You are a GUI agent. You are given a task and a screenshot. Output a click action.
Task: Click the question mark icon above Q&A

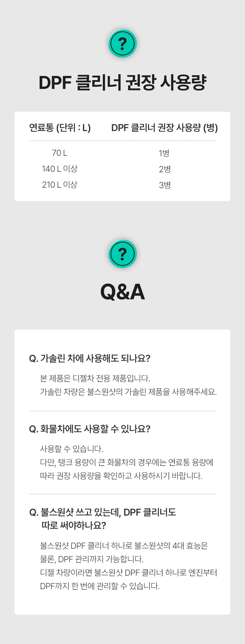(x=122, y=254)
